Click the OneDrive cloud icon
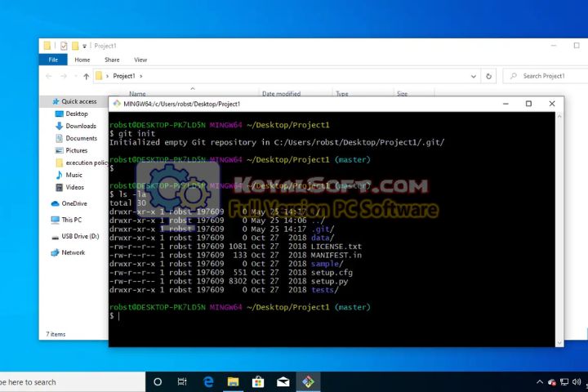This screenshot has height=392, width=588. [56, 203]
